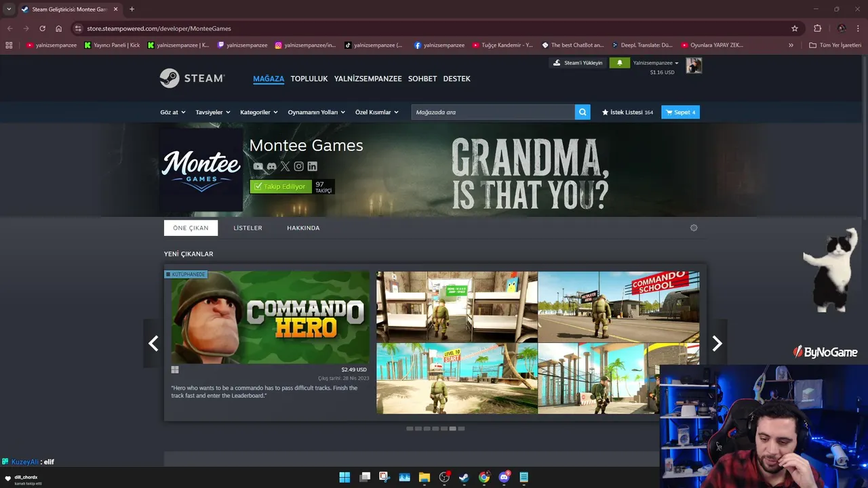Open Chrome apps grid in bookmarks bar
Viewport: 868px width, 488px height.
click(x=9, y=45)
